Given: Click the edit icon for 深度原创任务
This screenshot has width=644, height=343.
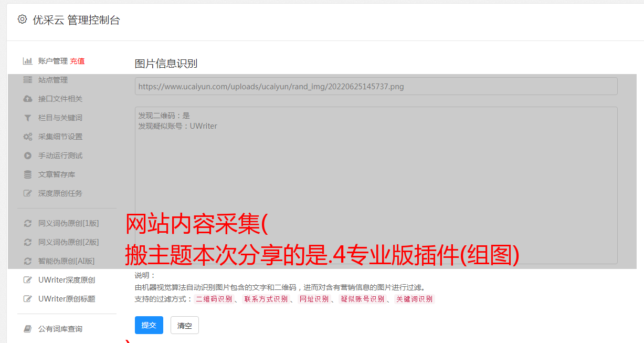Looking at the screenshot, I should pyautogui.click(x=28, y=193).
